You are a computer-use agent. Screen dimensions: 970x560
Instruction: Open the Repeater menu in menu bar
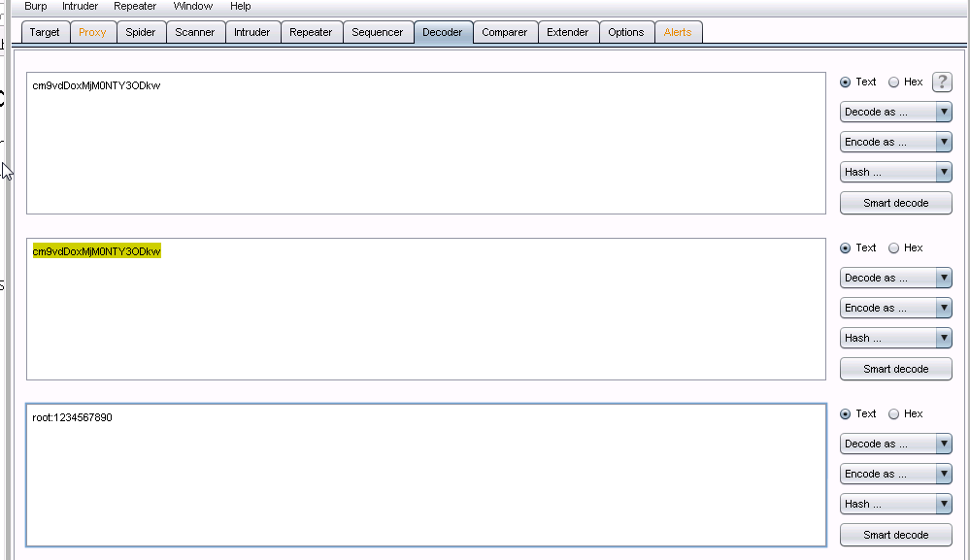tap(135, 6)
